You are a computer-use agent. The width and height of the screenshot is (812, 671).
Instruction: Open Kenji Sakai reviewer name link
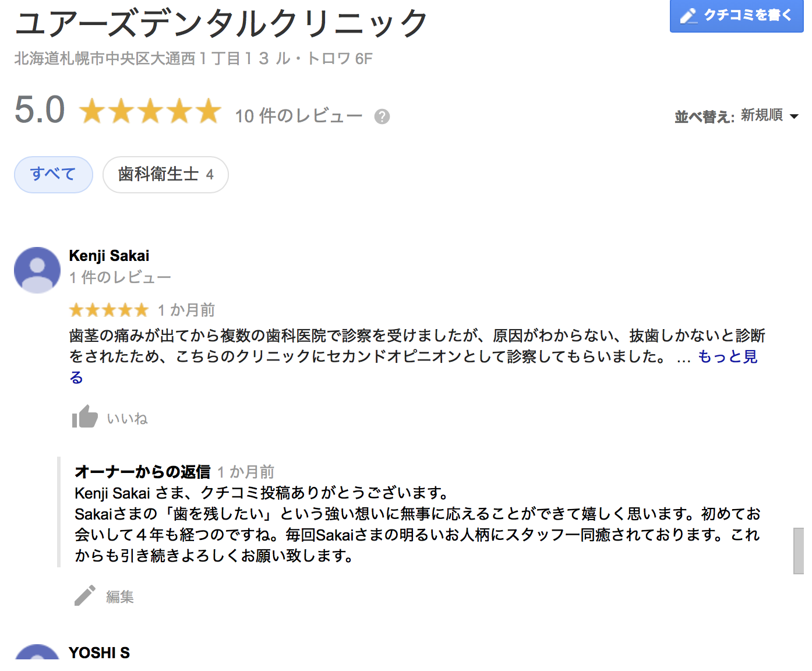point(109,256)
